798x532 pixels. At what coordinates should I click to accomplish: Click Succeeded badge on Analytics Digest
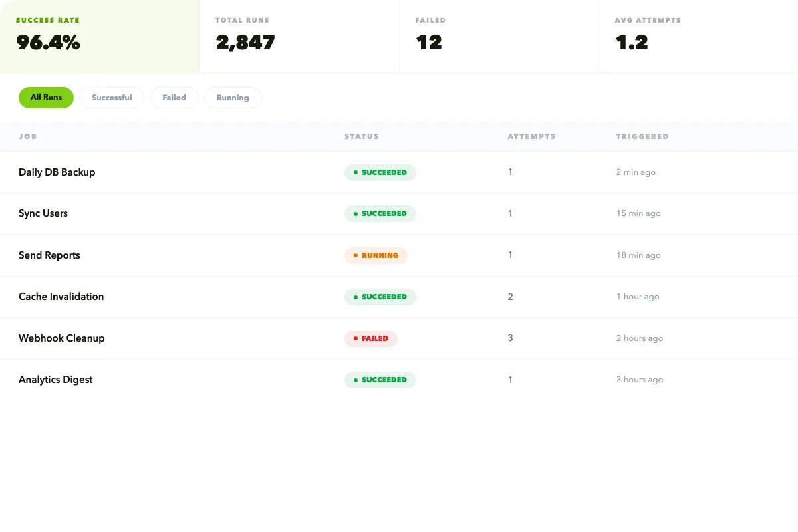tap(380, 380)
